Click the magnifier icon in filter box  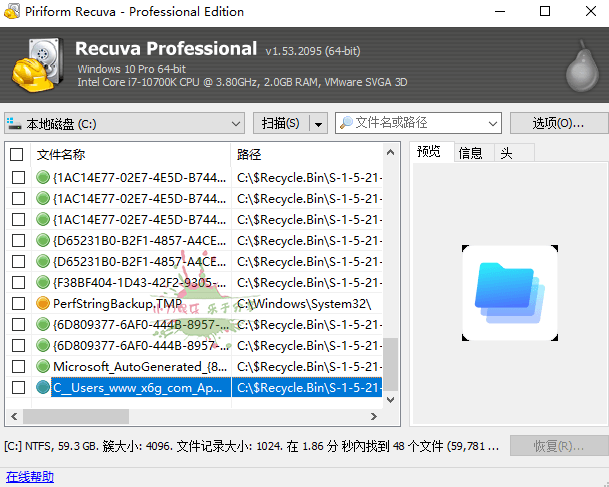[346, 123]
